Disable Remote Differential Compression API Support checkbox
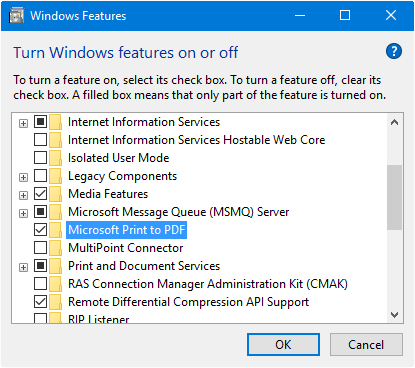 (40, 301)
